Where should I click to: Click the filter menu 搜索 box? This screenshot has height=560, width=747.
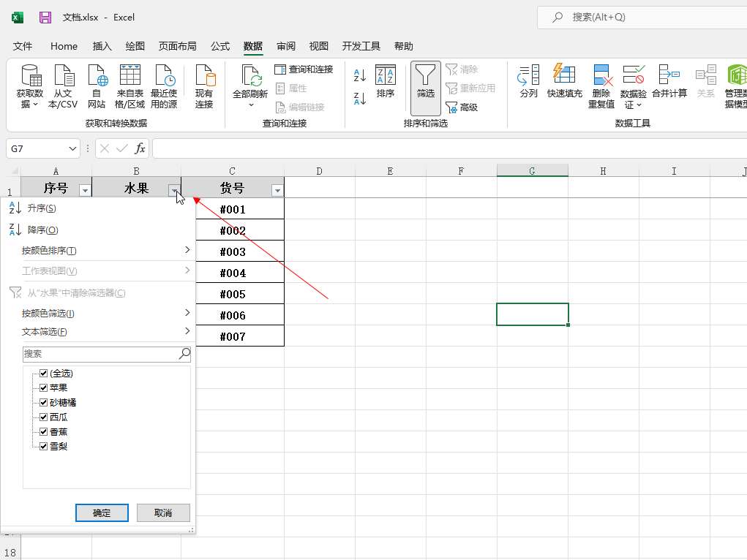coord(101,354)
